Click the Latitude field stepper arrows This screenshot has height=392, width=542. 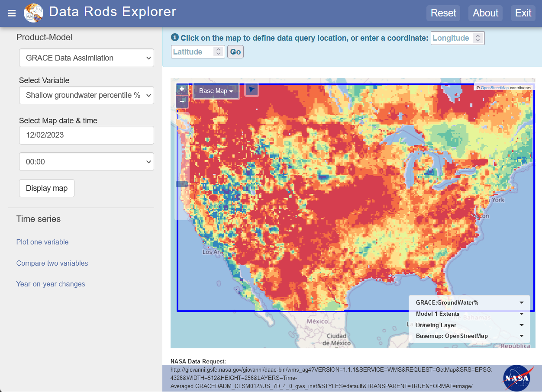click(219, 52)
